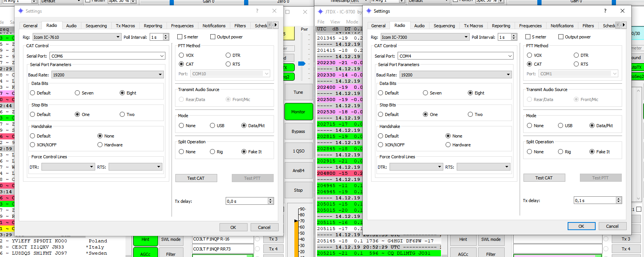Set Split Operation to None in IC-7610 Settings
This screenshot has height=257, width=644.
pyautogui.click(x=182, y=152)
